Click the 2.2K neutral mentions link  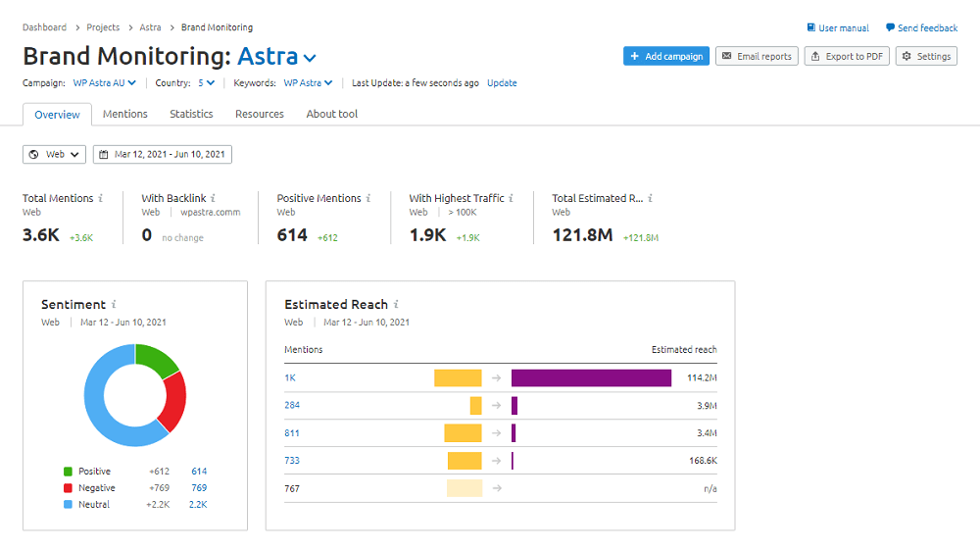[198, 505]
